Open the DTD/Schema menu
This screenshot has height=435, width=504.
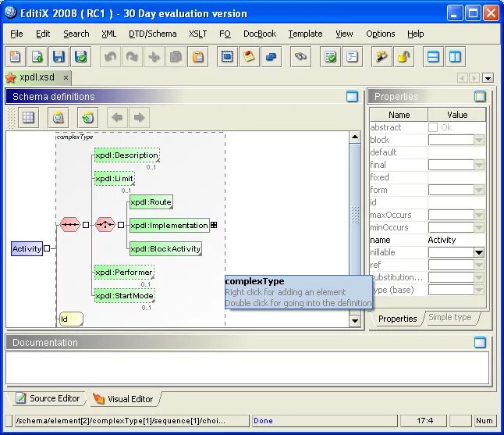pos(153,34)
